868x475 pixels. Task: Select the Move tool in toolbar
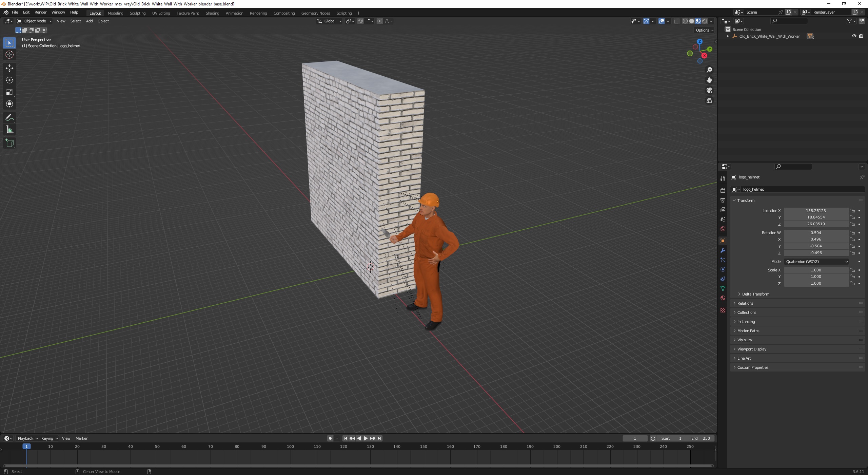pyautogui.click(x=9, y=67)
